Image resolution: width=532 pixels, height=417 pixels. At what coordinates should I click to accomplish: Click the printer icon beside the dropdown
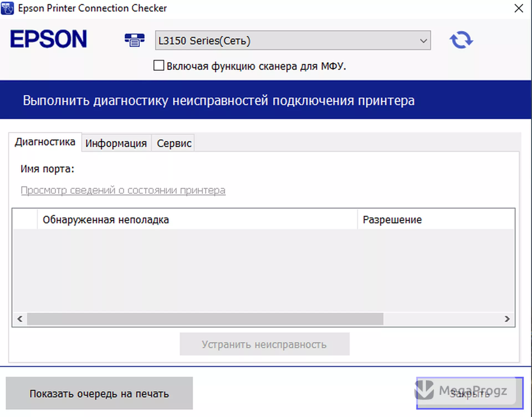134,40
